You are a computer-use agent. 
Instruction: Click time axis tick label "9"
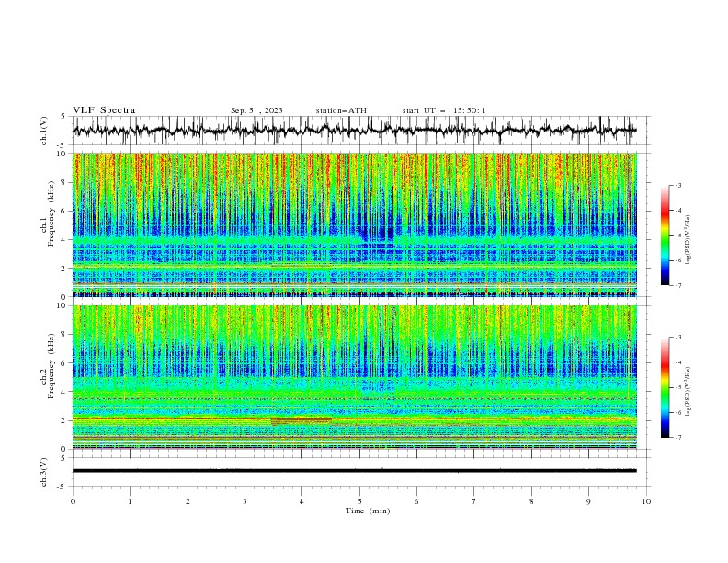point(588,501)
